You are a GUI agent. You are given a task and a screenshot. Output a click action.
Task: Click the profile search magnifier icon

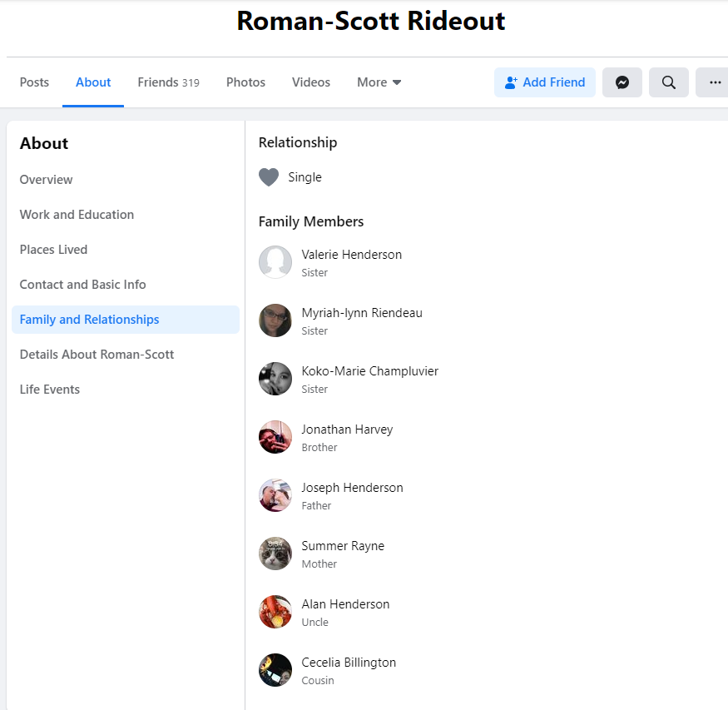[669, 82]
